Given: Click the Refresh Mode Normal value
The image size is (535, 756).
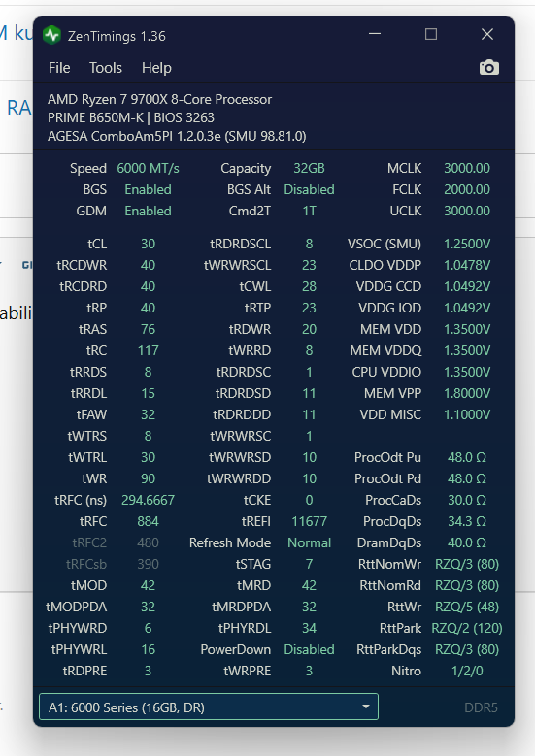Looking at the screenshot, I should pyautogui.click(x=309, y=542).
